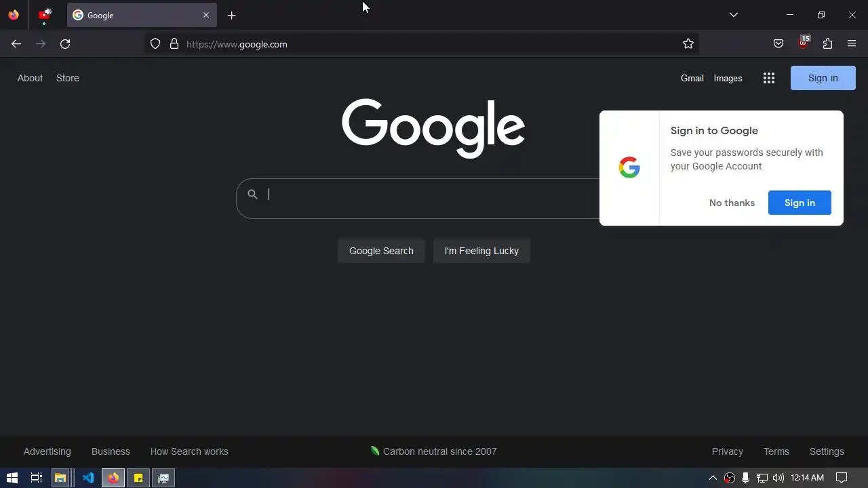
Task: Click Sign in inside the popup
Action: pos(800,203)
